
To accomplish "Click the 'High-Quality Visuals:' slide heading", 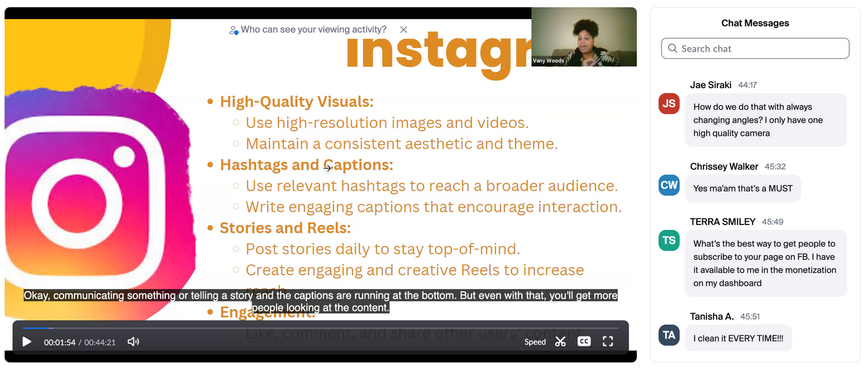I will click(297, 101).
